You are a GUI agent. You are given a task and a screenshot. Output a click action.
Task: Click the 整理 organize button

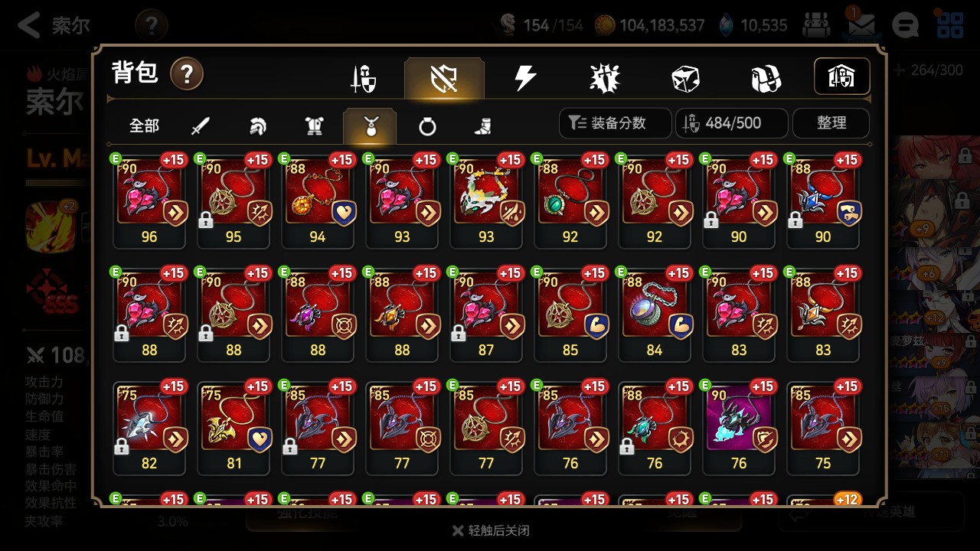pyautogui.click(x=831, y=123)
